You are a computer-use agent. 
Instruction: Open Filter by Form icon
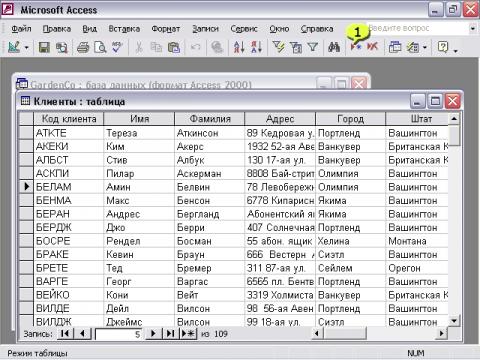[296, 47]
